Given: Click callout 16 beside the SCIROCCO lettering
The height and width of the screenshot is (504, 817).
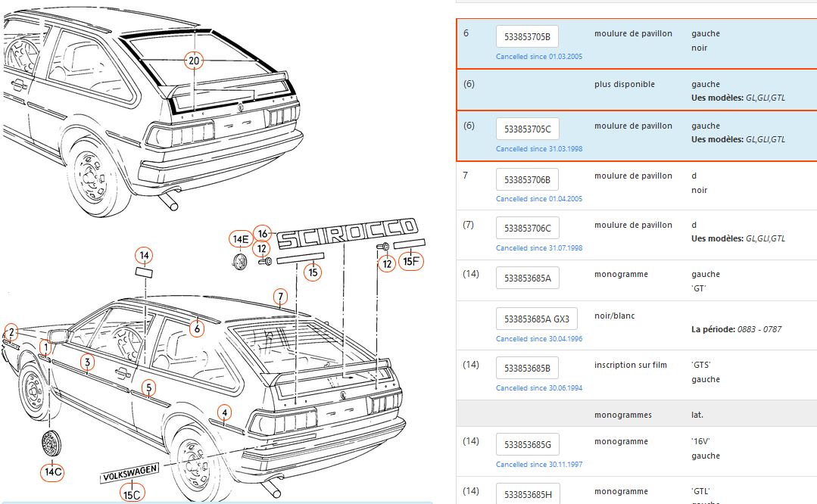Looking at the screenshot, I should (263, 233).
